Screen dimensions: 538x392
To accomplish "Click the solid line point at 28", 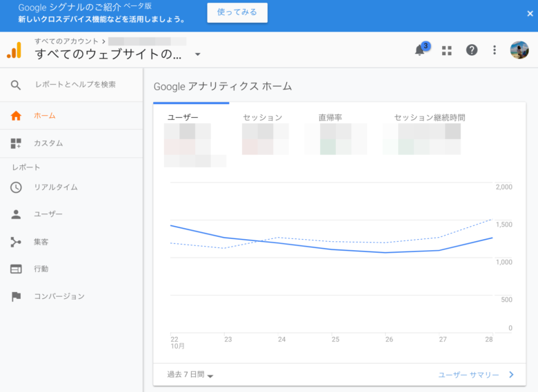I will (492, 238).
